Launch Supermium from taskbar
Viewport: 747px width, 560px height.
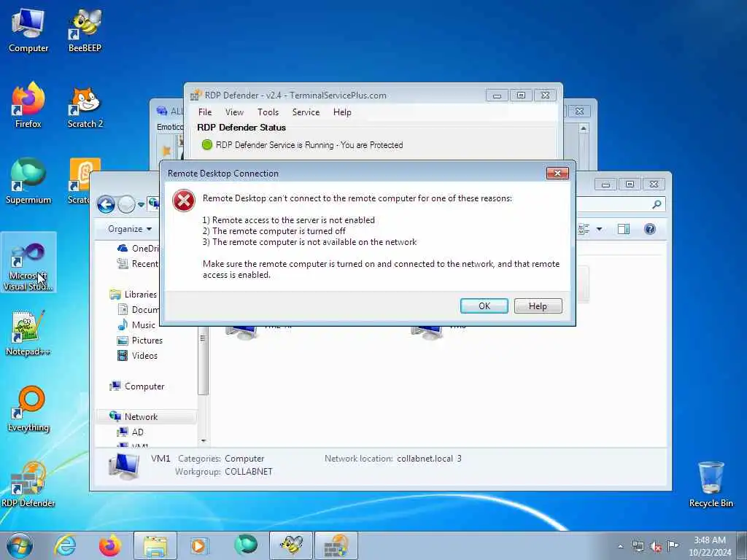[x=245, y=545]
